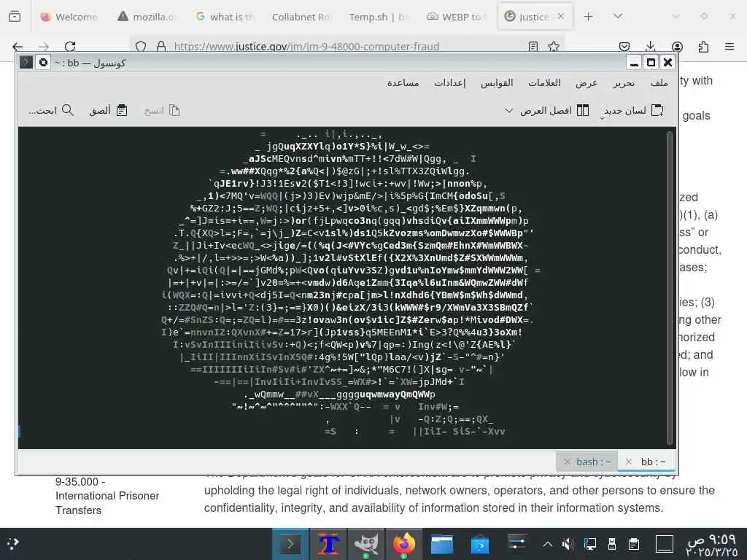Toggle Firefox reader view icon
Viewport: 747px width, 560px height.
(533, 47)
